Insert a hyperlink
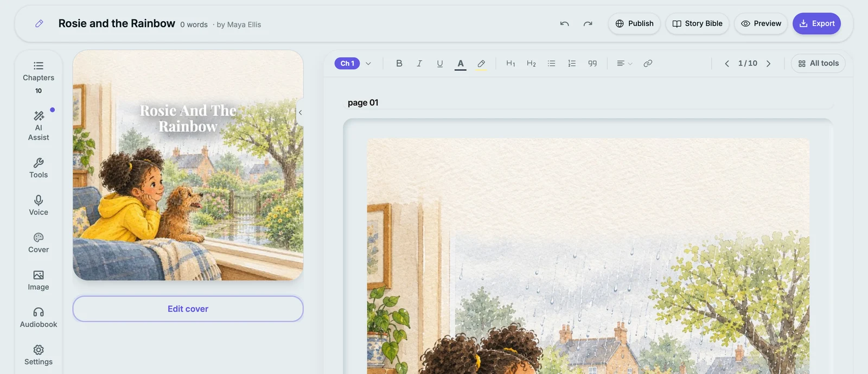 point(648,64)
